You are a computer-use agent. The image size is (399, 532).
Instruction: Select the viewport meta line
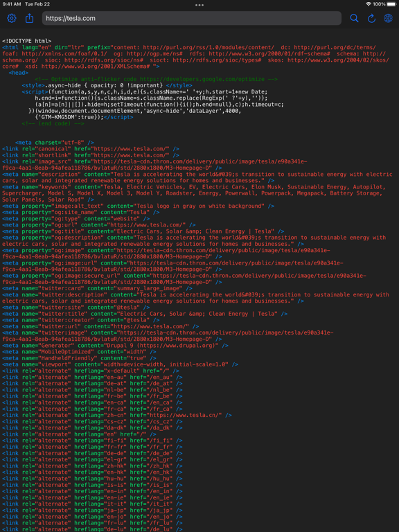click(x=120, y=364)
